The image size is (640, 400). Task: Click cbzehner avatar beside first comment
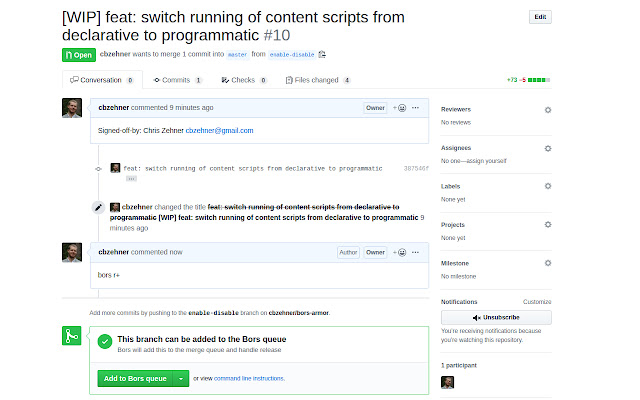72,108
